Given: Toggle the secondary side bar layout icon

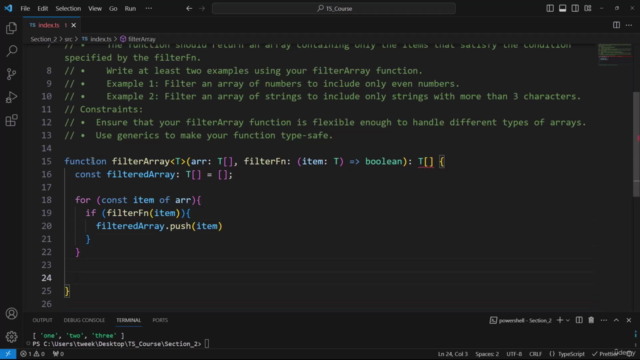Looking at the screenshot, I should 575,8.
